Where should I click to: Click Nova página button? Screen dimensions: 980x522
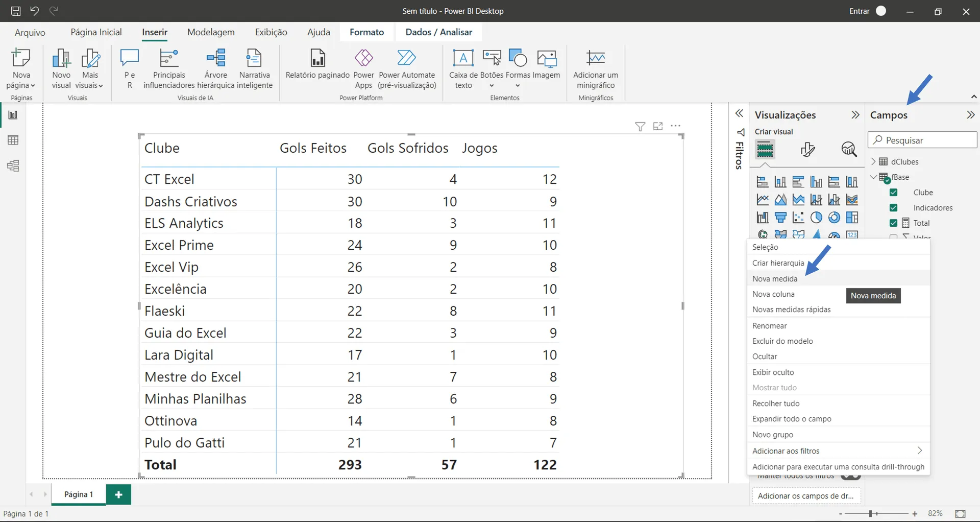(x=21, y=69)
